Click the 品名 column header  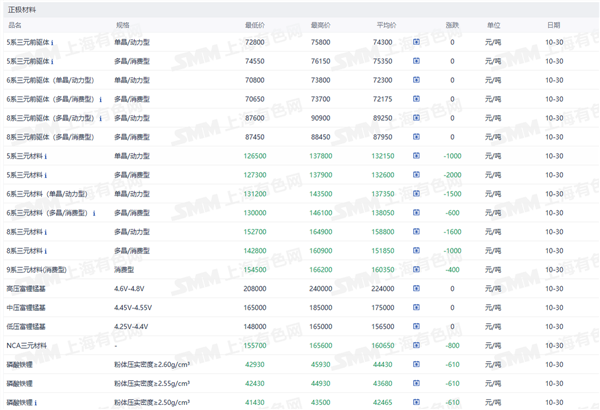(x=15, y=25)
